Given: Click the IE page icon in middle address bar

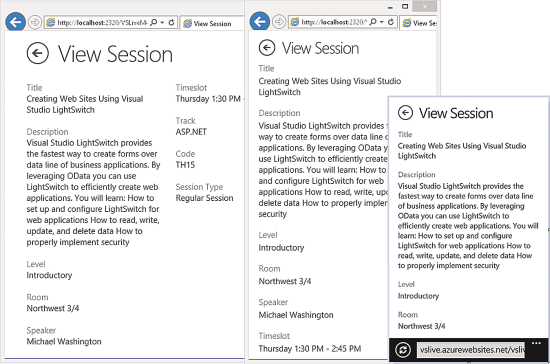Looking at the screenshot, I should (x=295, y=22).
